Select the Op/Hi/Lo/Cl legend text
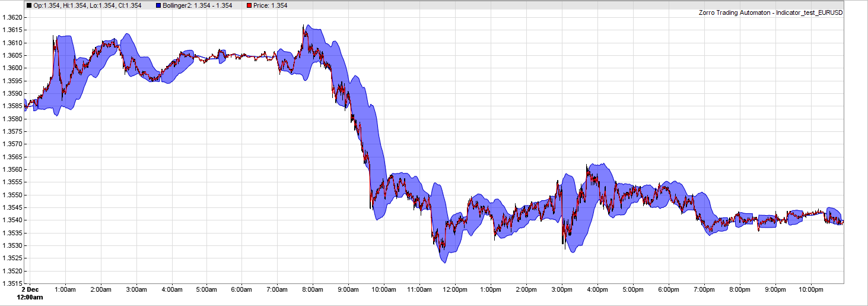868x306 pixels. click(87, 5)
